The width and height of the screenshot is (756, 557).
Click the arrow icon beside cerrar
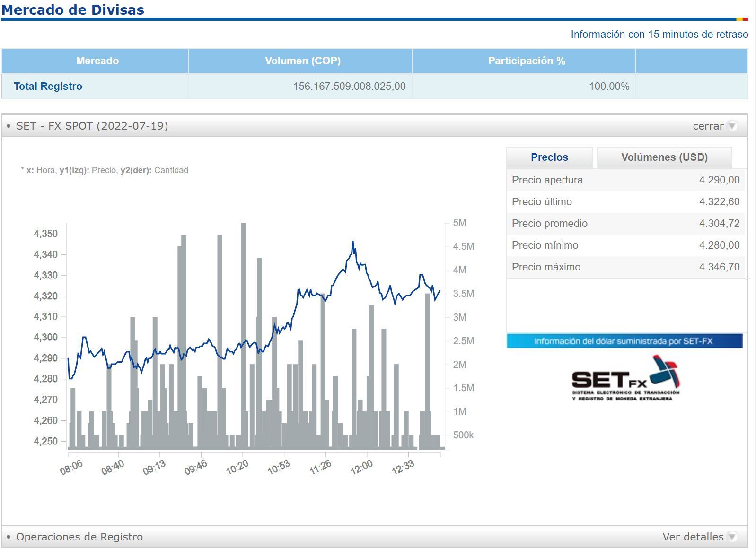pyautogui.click(x=732, y=126)
